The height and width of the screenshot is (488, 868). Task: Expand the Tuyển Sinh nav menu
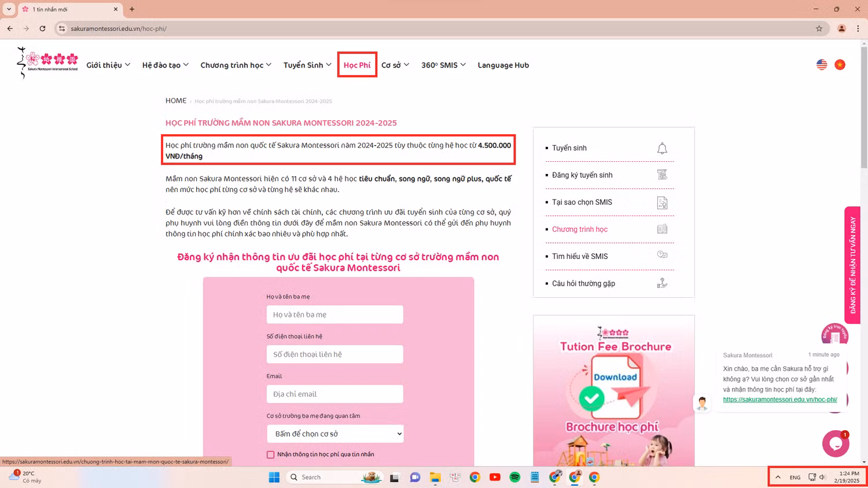coord(307,65)
